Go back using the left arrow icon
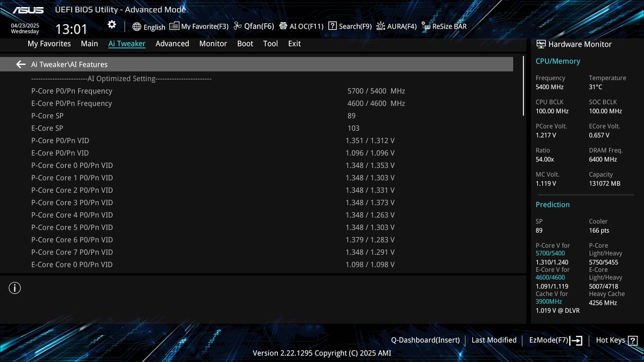The height and width of the screenshot is (362, 644). click(x=21, y=64)
